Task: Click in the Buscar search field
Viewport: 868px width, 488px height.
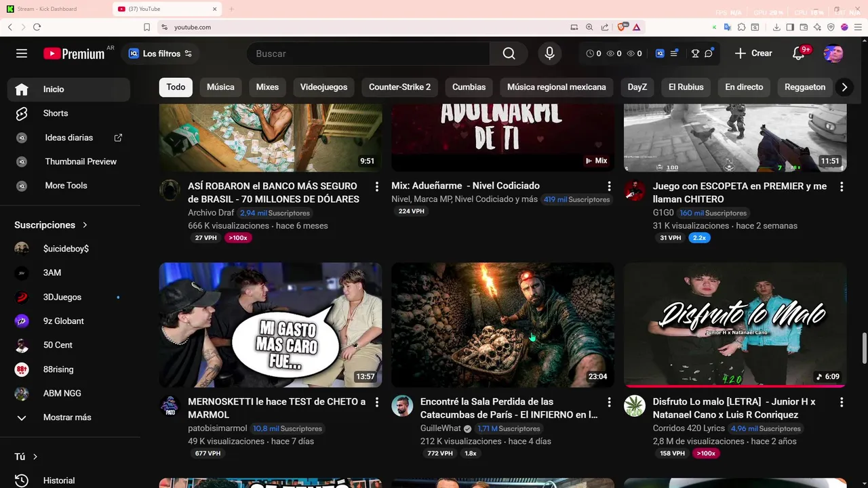Action: click(x=368, y=54)
